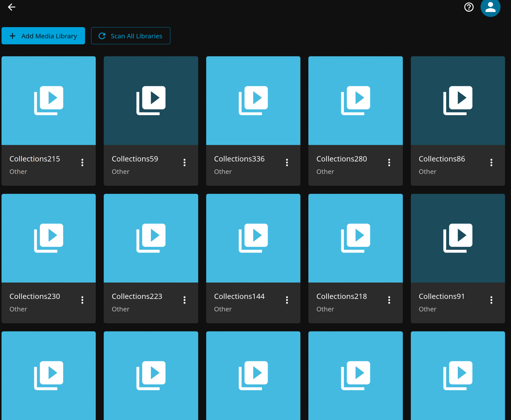This screenshot has width=511, height=420.
Task: Open the user profile avatar menu
Action: (490, 7)
